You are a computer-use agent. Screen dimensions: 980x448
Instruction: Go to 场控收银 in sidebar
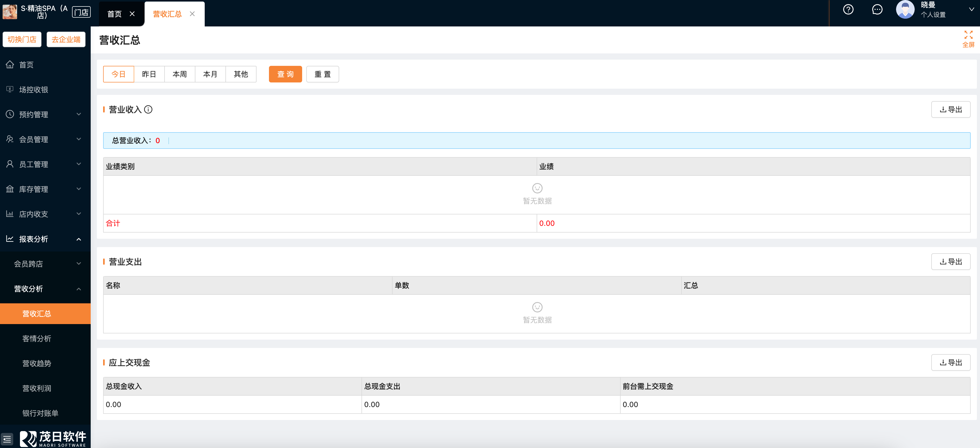click(33, 89)
